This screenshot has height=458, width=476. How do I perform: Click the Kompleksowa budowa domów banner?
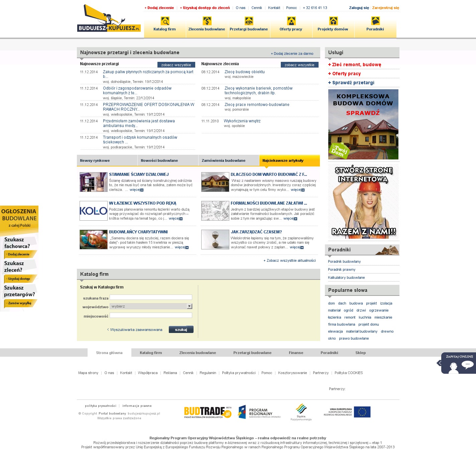pos(363,124)
